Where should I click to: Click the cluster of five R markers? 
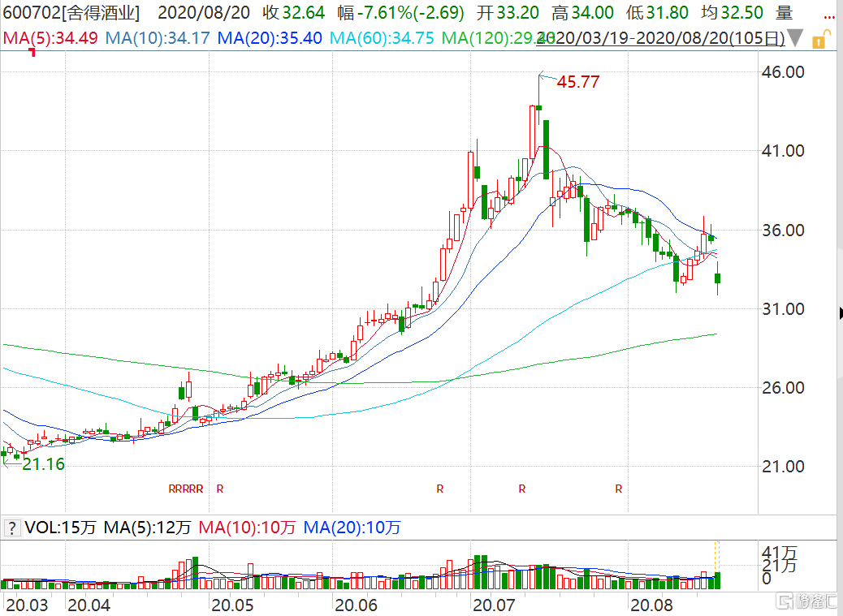pyautogui.click(x=186, y=489)
